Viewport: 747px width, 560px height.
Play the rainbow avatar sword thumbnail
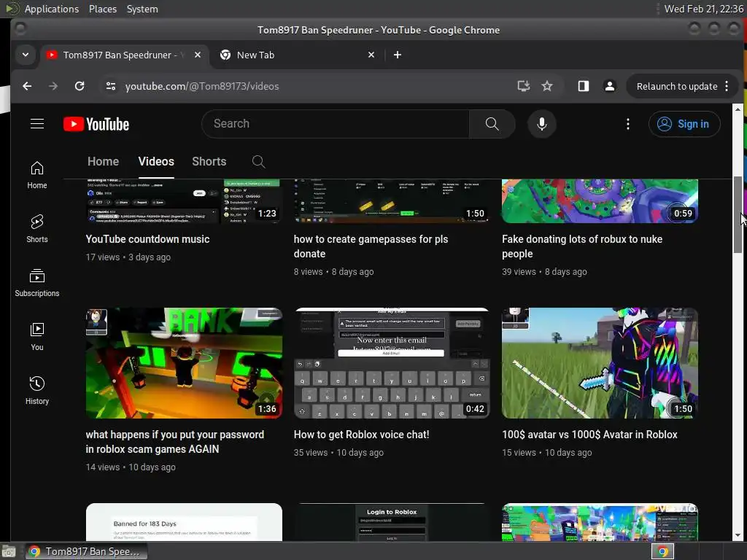coord(600,363)
